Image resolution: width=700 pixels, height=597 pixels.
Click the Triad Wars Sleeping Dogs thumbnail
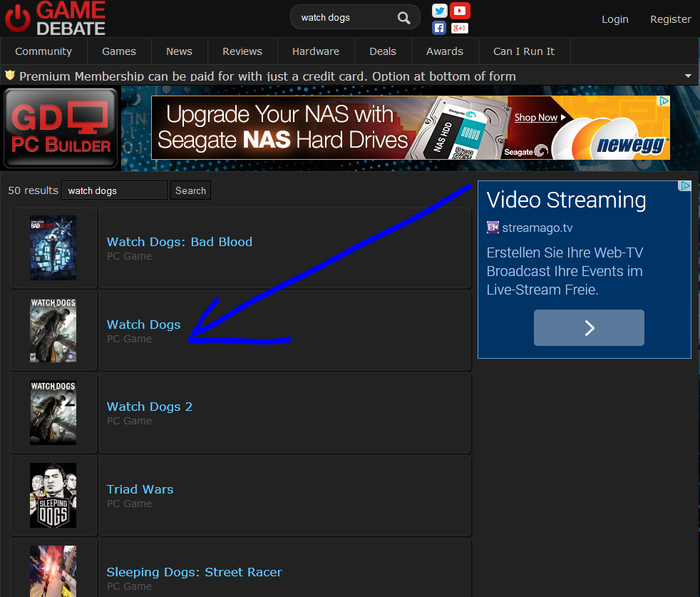(53, 495)
